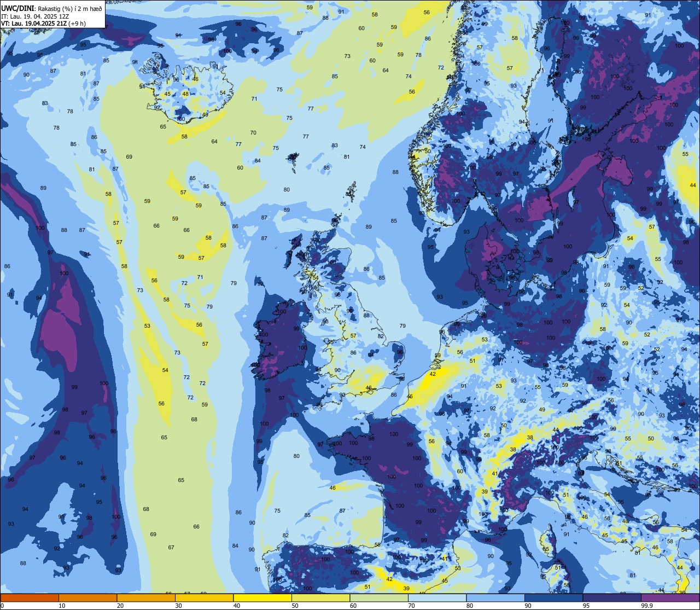This screenshot has height=610, width=700.
Task: Click the legend label 10
Action: click(62, 606)
